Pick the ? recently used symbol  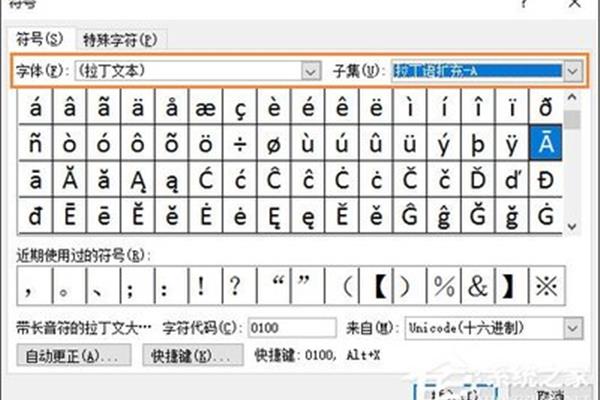pos(240,286)
